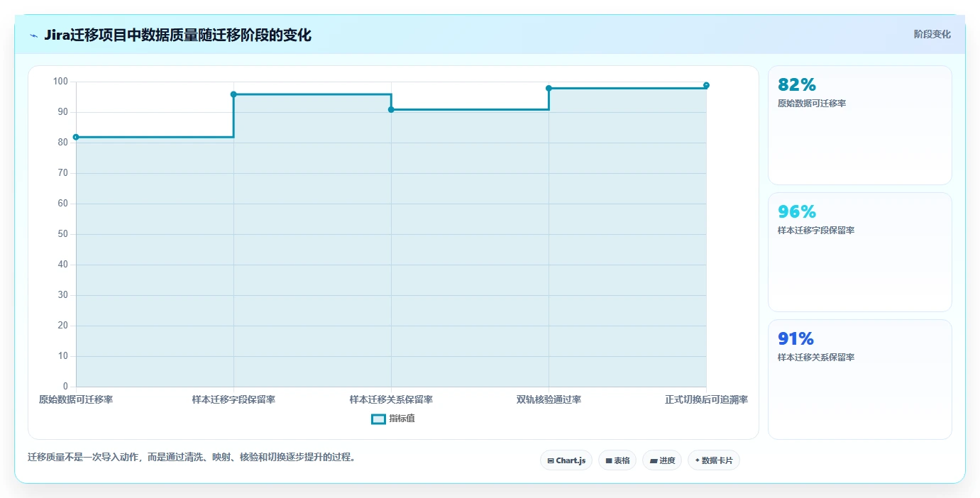
Task: Click the data point for 双轨核验通过率
Action: 549,88
